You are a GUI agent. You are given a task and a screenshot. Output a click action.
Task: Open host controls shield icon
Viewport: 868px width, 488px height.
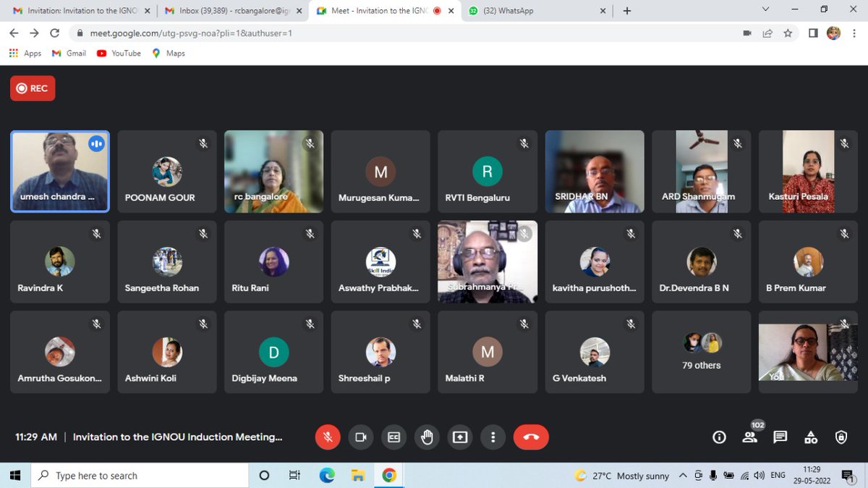pos(841,437)
